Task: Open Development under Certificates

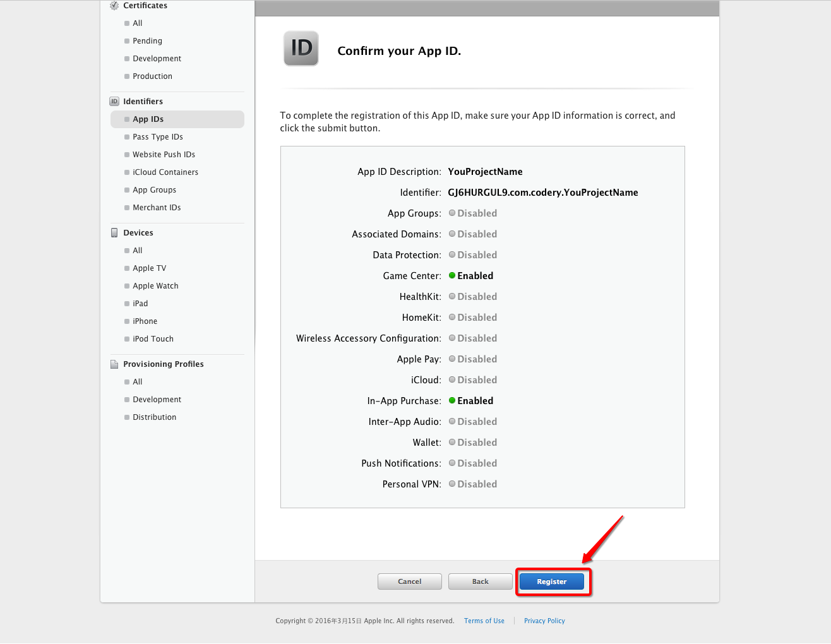Action: coord(157,59)
